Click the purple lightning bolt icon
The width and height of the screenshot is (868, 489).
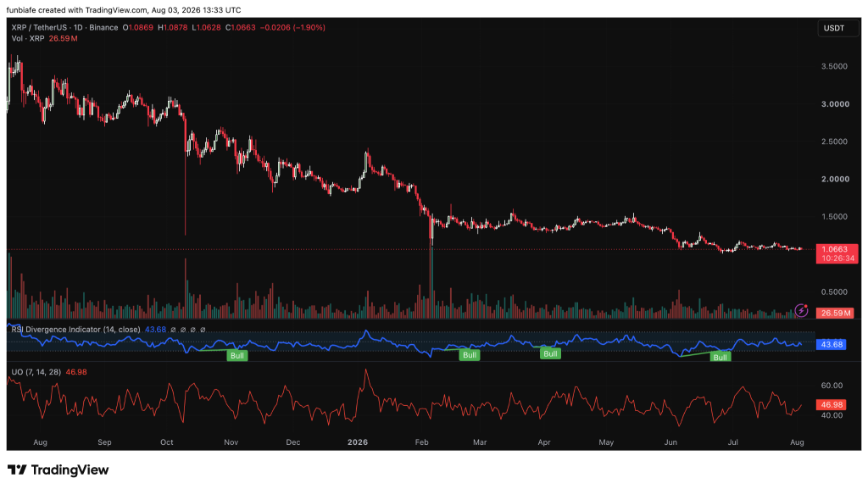tap(801, 310)
